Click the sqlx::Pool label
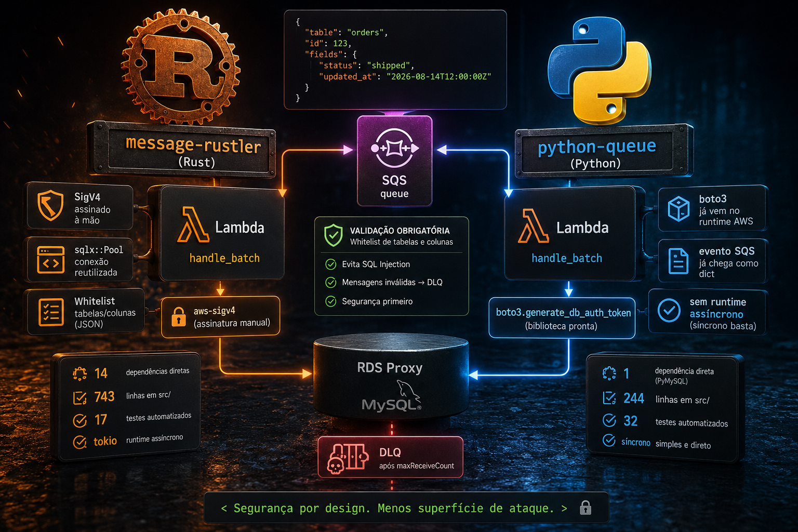Viewport: 798px width, 532px height. (99, 250)
